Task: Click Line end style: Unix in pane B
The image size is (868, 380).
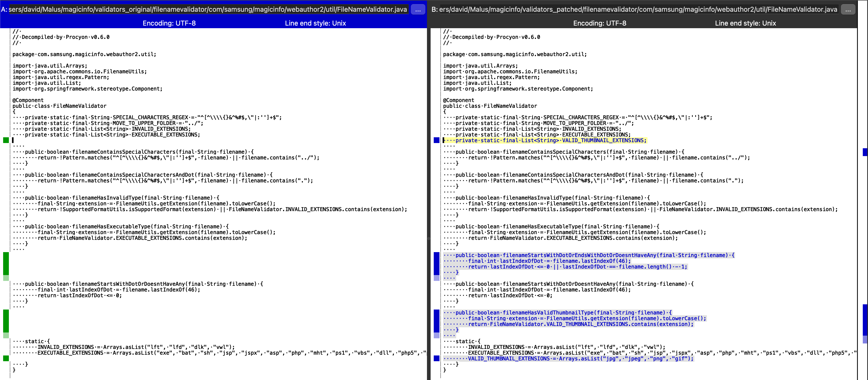Action: click(745, 23)
